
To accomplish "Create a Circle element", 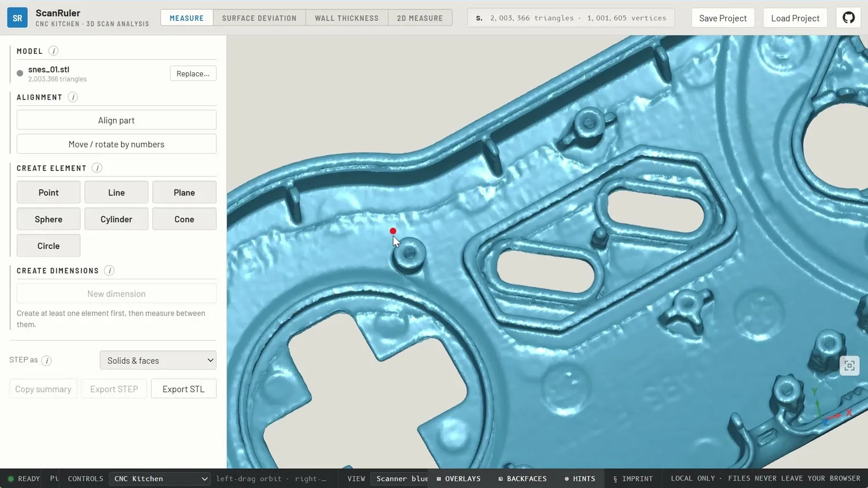I will (49, 246).
